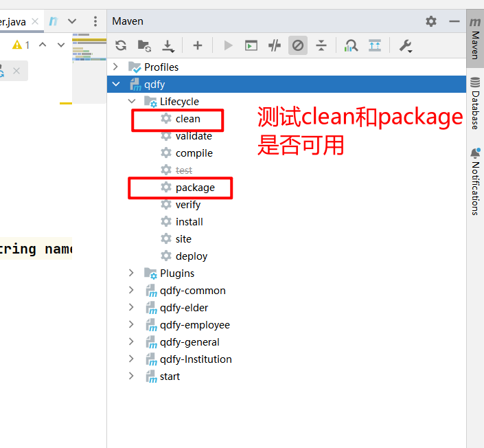Switch to the er.java editor tab
The image size is (484, 448).
[x=13, y=21]
